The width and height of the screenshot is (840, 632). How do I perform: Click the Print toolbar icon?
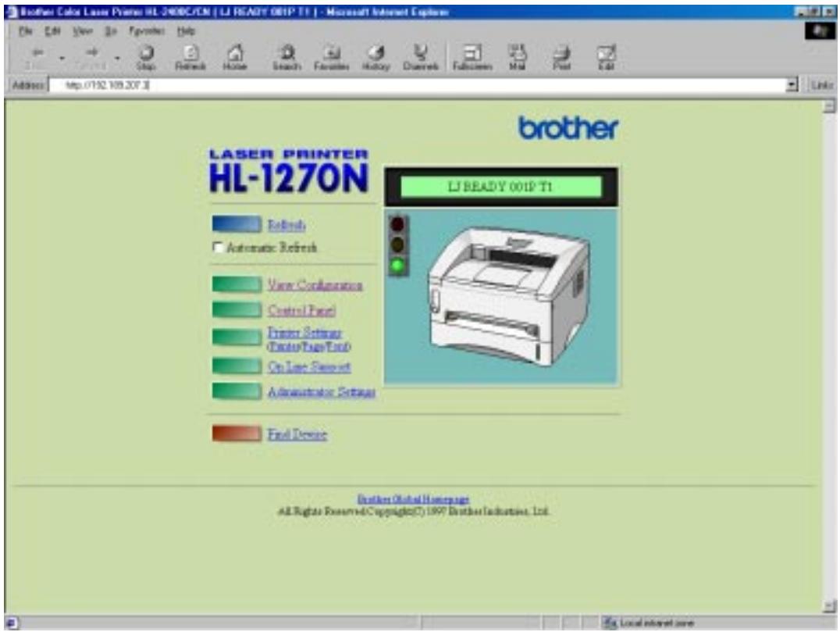pos(561,57)
